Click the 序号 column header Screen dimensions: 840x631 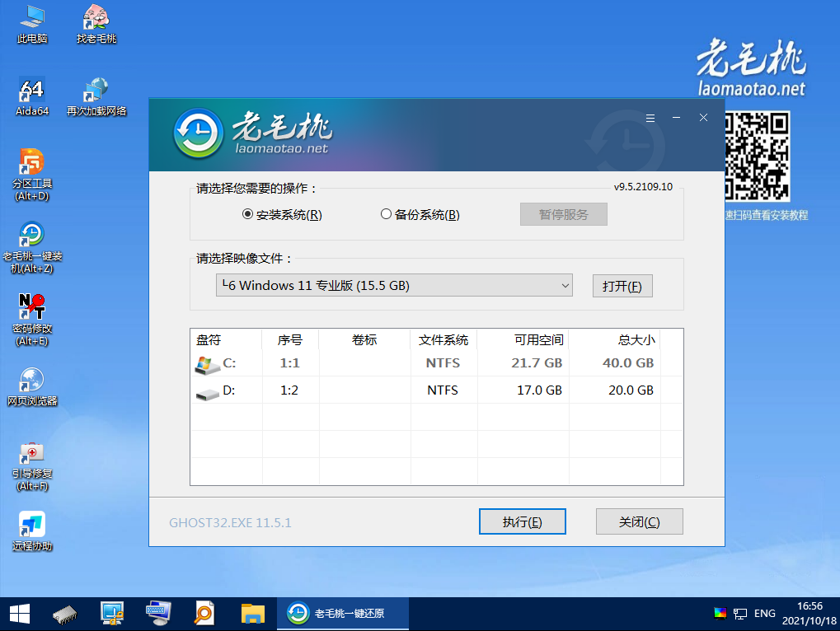(x=290, y=340)
